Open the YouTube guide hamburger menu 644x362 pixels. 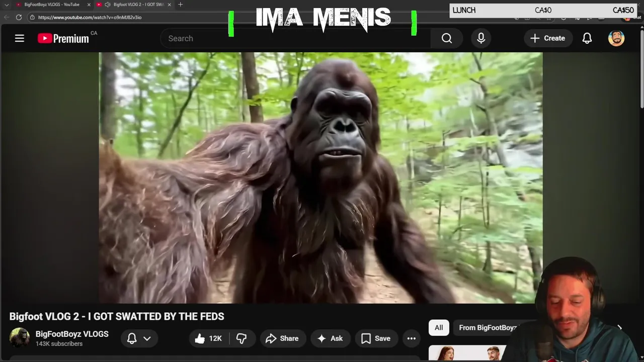(x=20, y=38)
